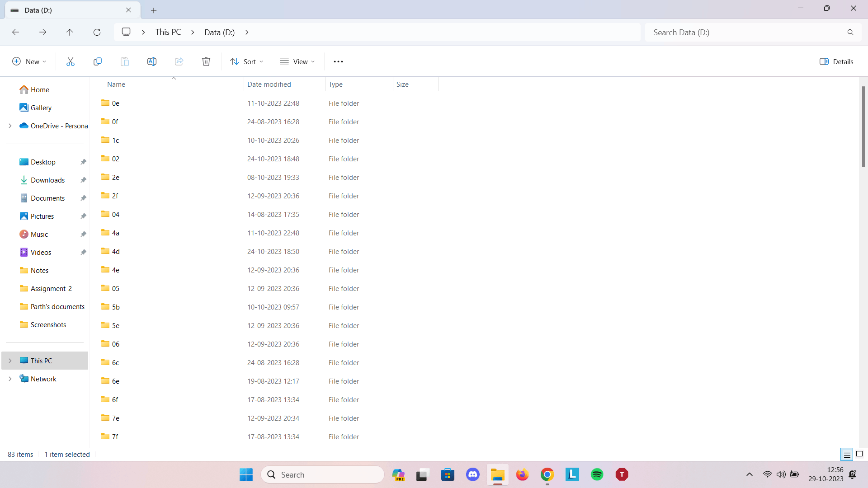Go up one folder with Up arrow
The image size is (868, 488).
[70, 32]
